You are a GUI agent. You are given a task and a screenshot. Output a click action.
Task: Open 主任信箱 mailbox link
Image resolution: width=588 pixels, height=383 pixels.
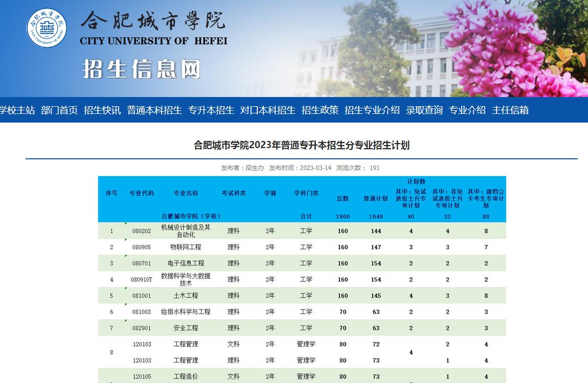(x=510, y=110)
